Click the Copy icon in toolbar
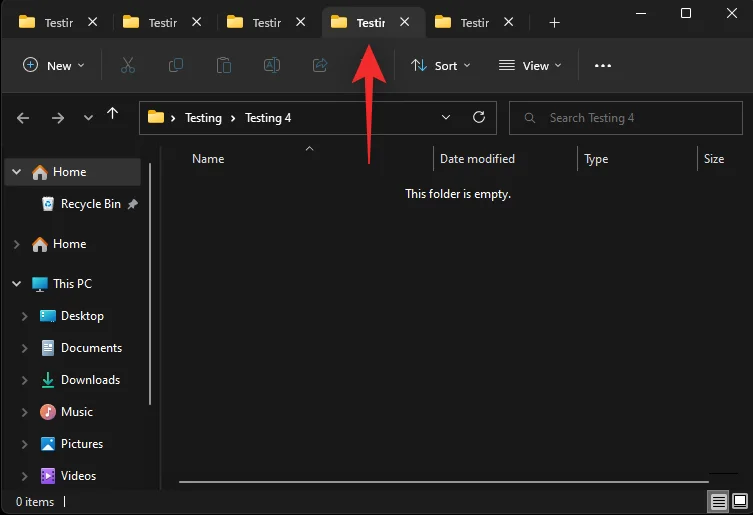 click(176, 65)
